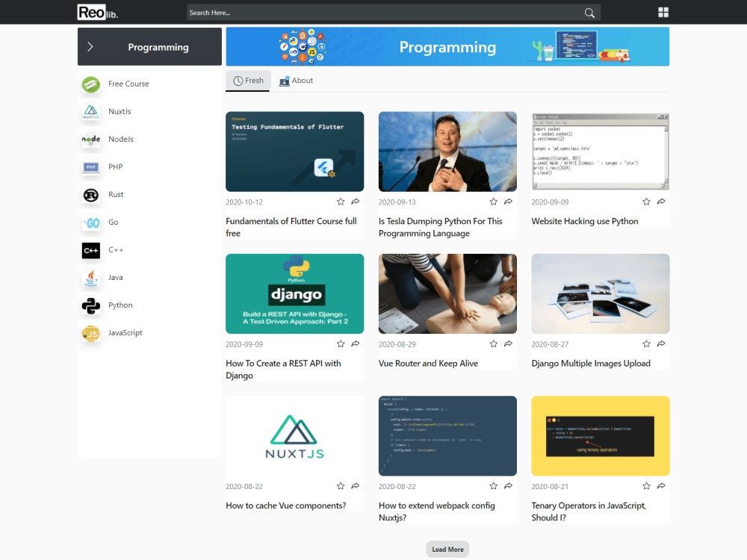Viewport: 747px width, 560px height.
Task: Click the Programming banner image
Action: (447, 46)
